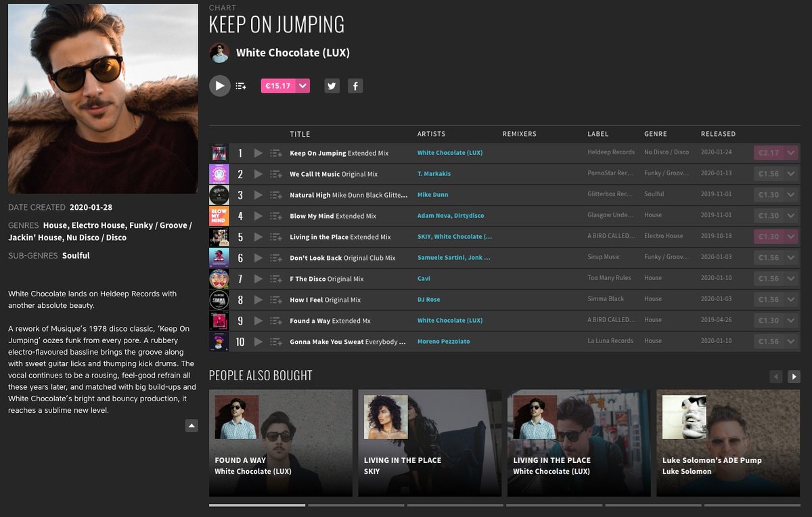Open Luke Solomon's ADE Pump card
Image resolution: width=812 pixels, height=517 pixels.
[728, 443]
